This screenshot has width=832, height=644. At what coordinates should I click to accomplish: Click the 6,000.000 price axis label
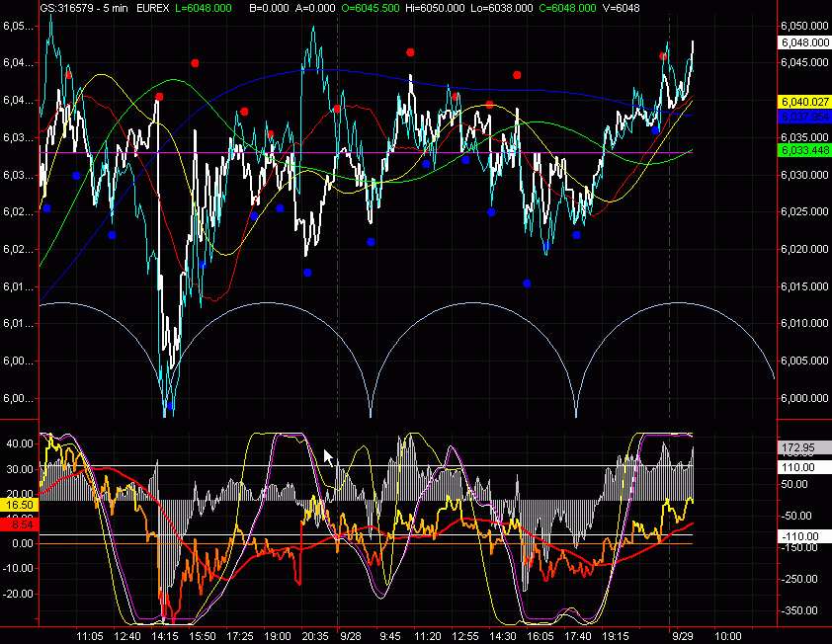tap(805, 398)
